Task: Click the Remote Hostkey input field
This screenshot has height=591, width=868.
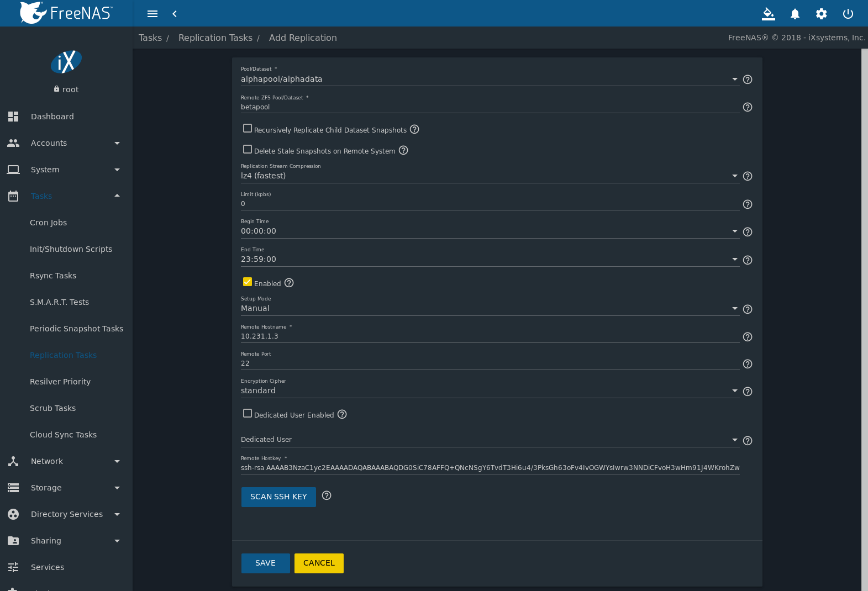Action: coord(490,468)
